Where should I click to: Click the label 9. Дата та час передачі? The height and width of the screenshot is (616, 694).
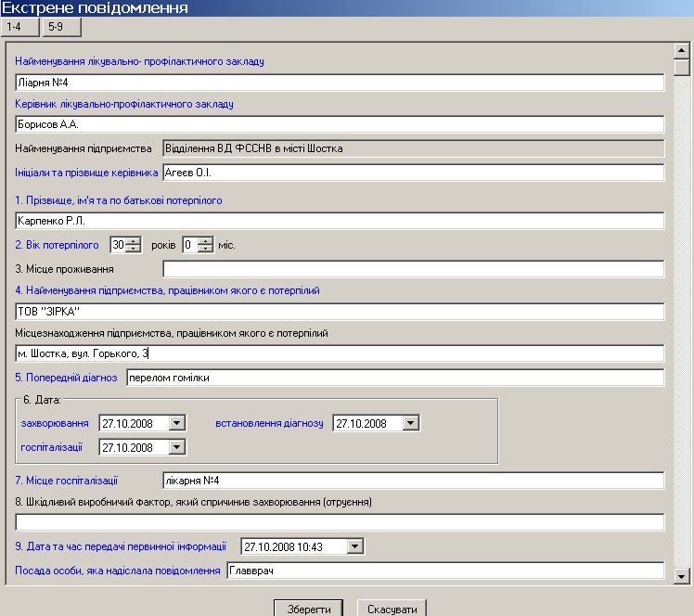pos(121,546)
